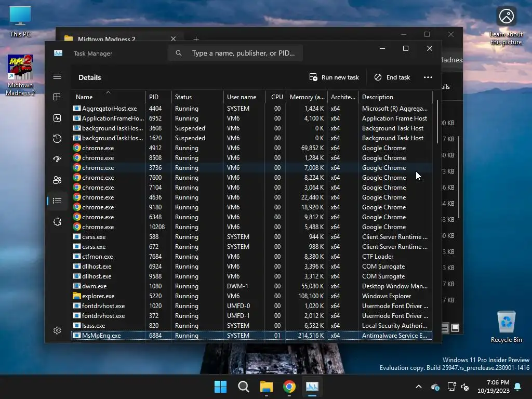This screenshot has width=532, height=399.
Task: Open taskbar Search icon
Action: (243, 387)
